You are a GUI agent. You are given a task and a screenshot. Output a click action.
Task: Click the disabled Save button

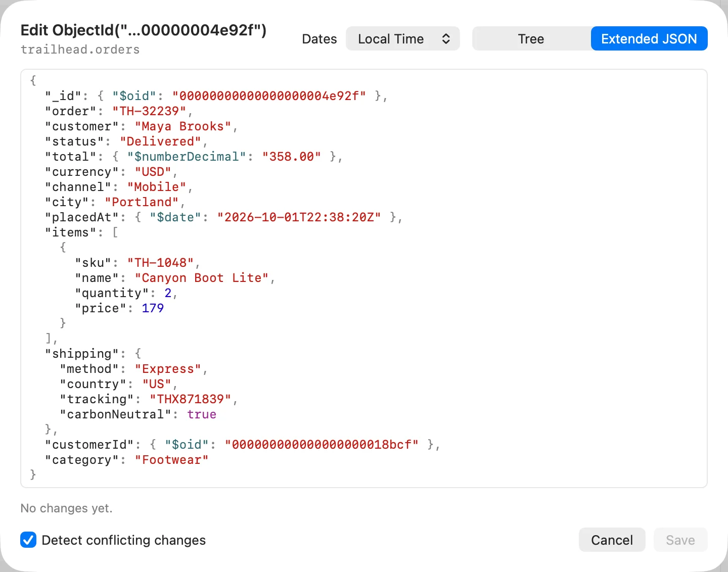(x=680, y=540)
